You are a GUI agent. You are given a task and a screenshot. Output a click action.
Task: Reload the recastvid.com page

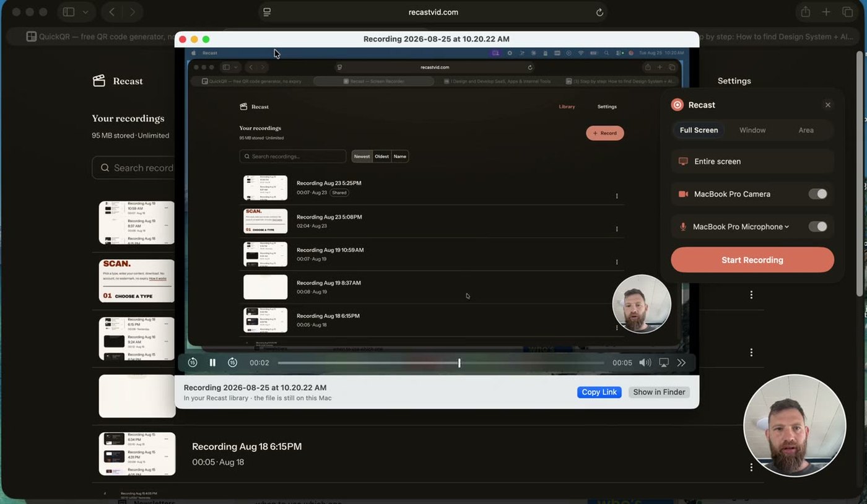[599, 12]
